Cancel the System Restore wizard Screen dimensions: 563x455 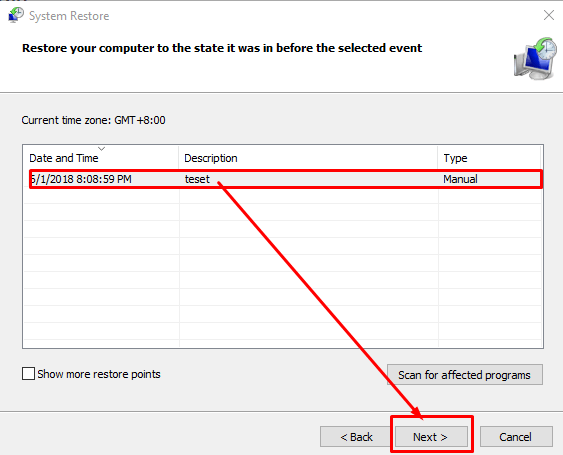516,437
